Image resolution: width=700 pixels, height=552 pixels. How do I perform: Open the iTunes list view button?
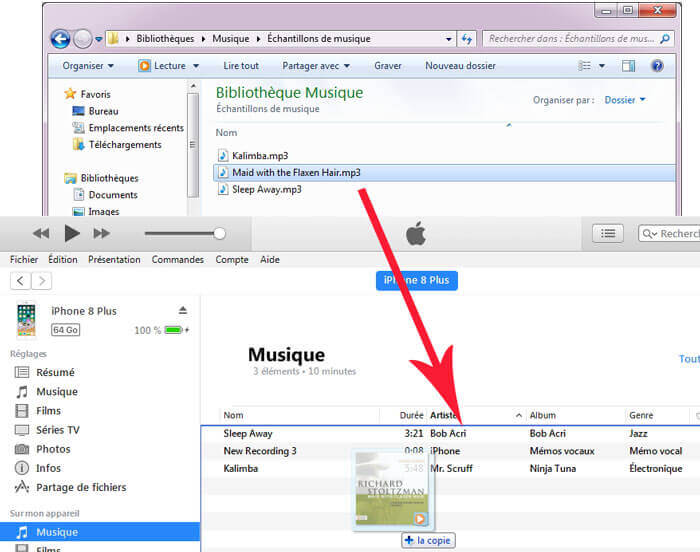tap(608, 234)
